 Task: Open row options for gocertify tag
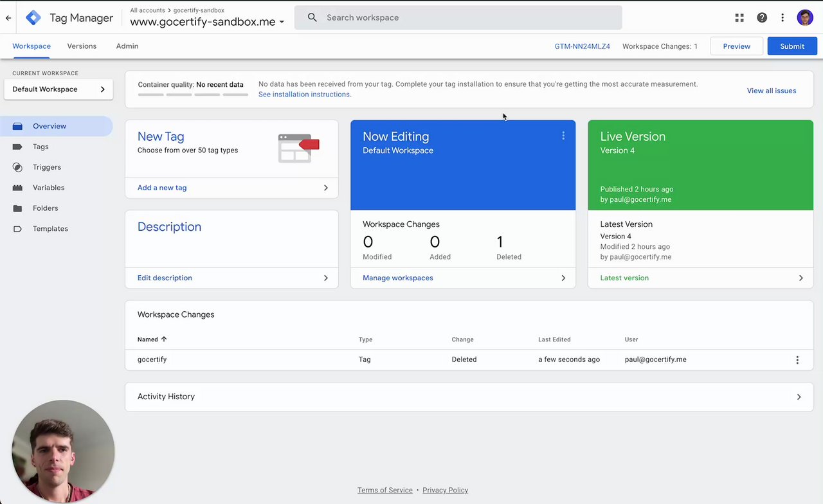point(797,360)
